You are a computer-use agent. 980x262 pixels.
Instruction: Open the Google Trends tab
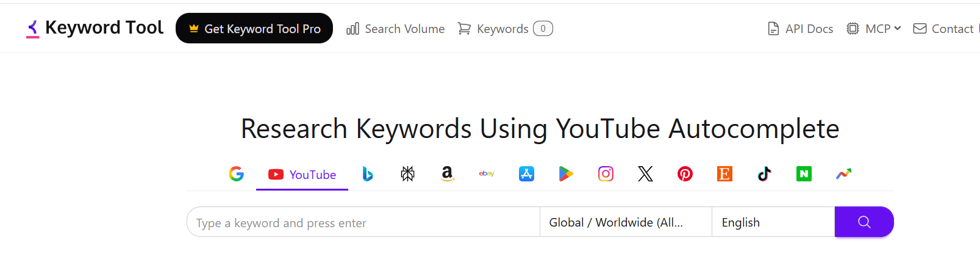tap(843, 174)
